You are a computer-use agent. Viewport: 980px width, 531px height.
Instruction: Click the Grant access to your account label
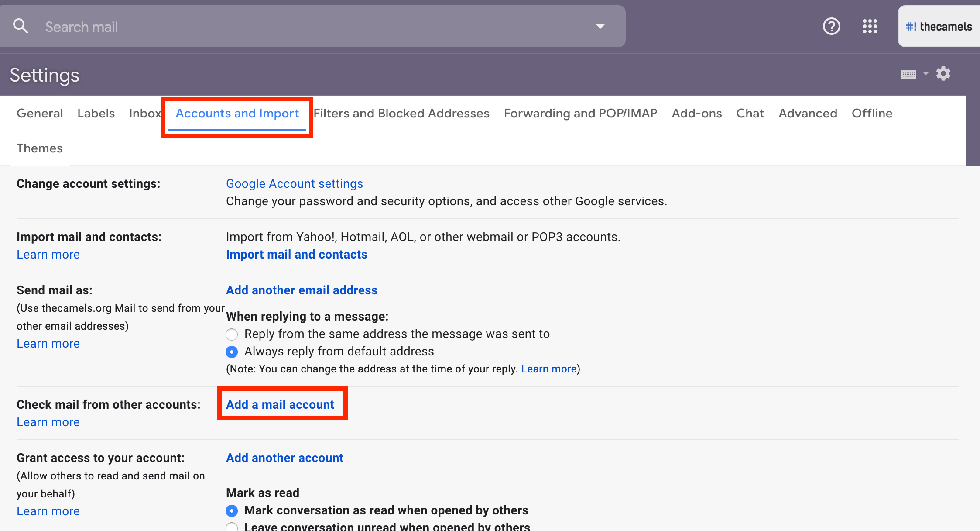100,458
